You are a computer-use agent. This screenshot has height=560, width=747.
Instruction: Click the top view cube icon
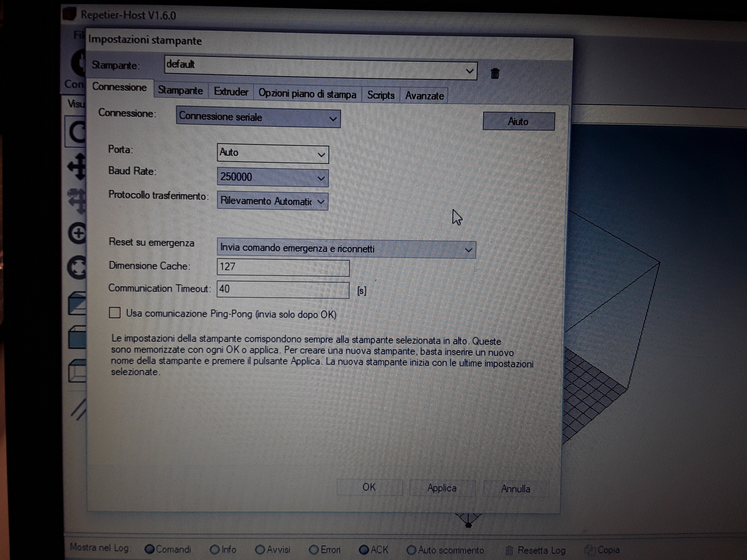(x=78, y=371)
